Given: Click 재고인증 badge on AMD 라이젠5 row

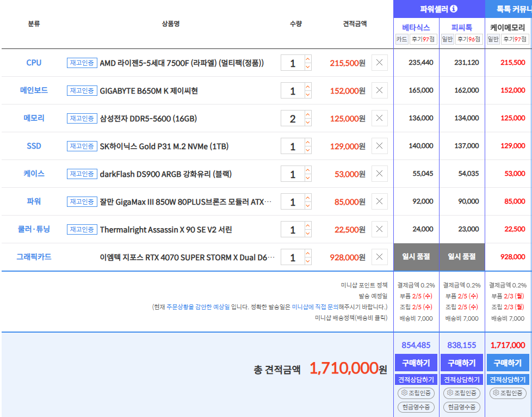Looking at the screenshot, I should (x=82, y=63).
